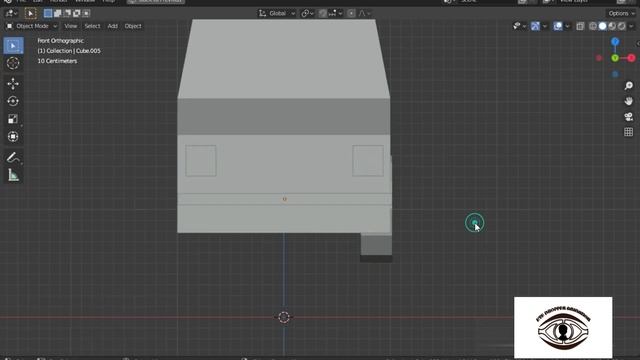This screenshot has height=360, width=640.
Task: Toggle proportional editing button
Action: coord(351,13)
